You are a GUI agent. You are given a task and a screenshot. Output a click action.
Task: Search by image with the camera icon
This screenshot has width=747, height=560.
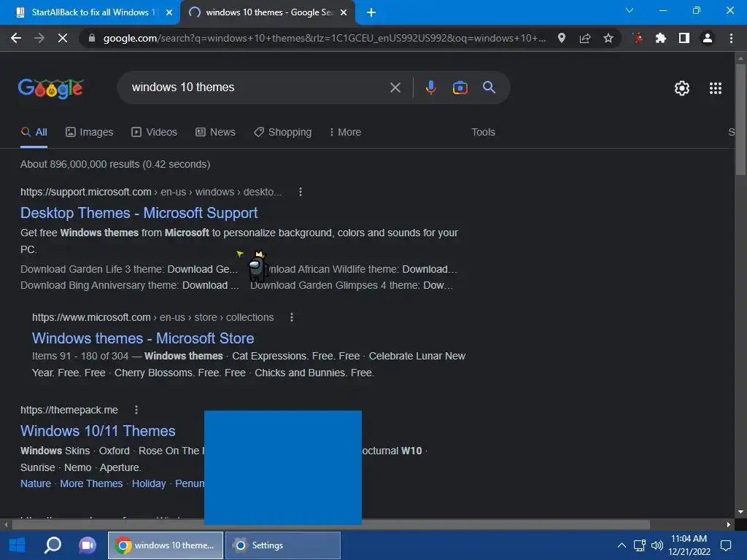[x=460, y=87]
